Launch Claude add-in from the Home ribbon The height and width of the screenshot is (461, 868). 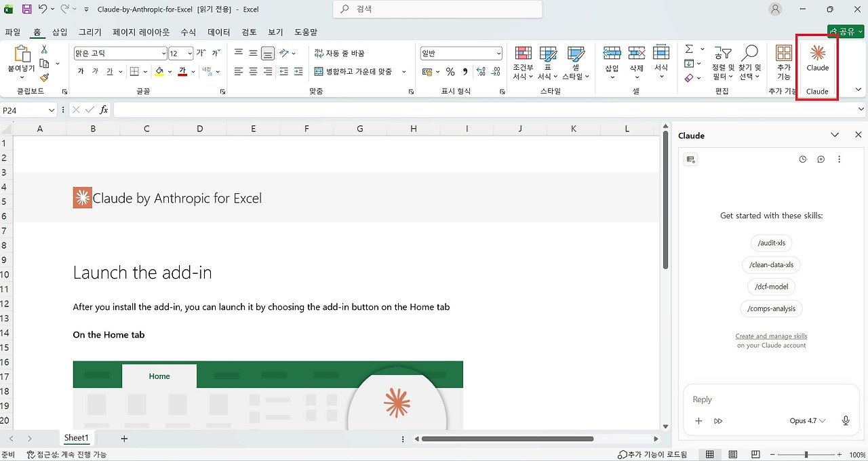click(x=817, y=58)
